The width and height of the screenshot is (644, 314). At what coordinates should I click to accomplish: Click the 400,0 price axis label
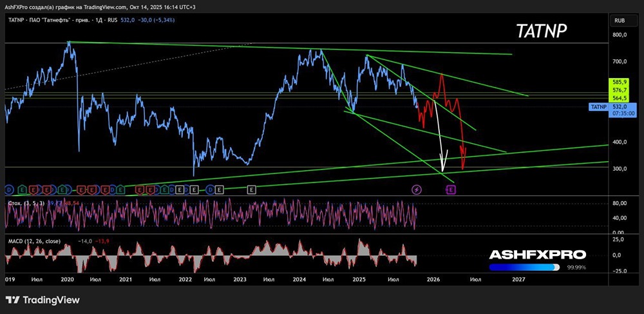tap(620, 142)
